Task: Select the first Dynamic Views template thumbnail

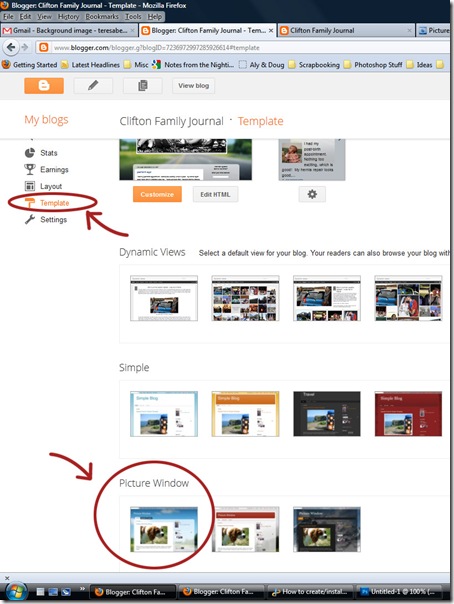Action: [164, 298]
